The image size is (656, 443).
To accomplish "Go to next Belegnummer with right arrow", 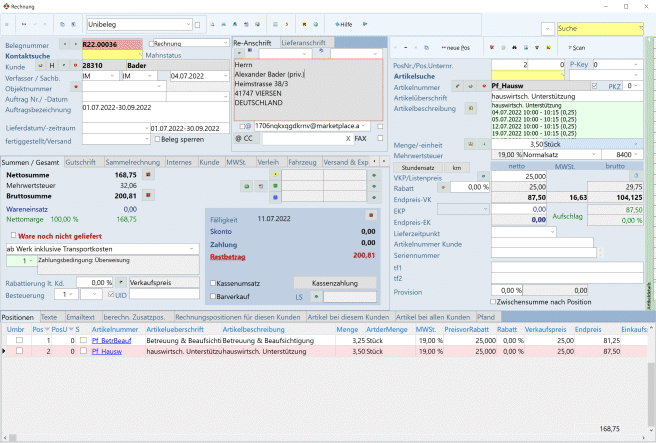I will (x=75, y=44).
